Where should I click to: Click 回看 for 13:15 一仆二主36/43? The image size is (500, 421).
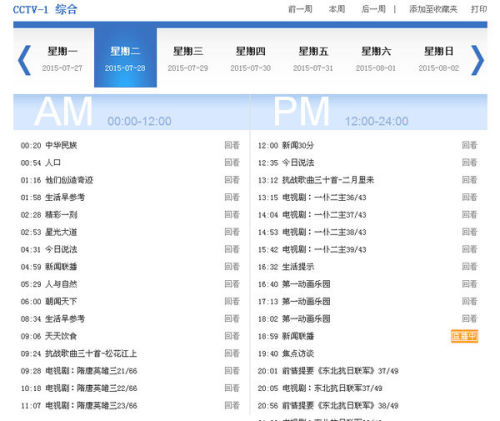469,197
